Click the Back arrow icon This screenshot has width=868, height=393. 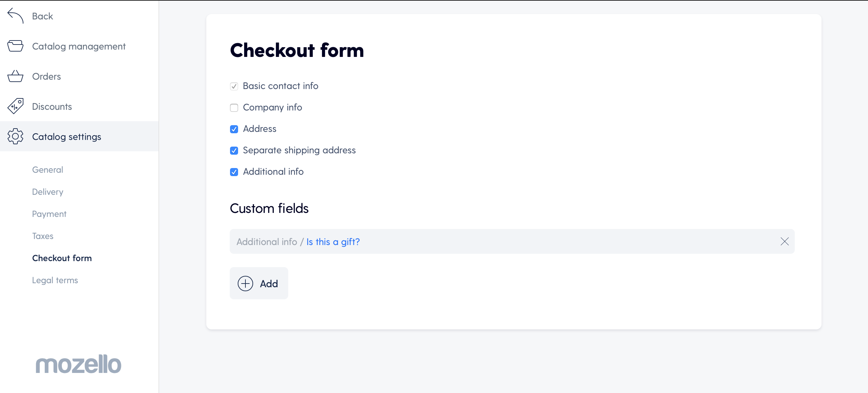click(15, 16)
